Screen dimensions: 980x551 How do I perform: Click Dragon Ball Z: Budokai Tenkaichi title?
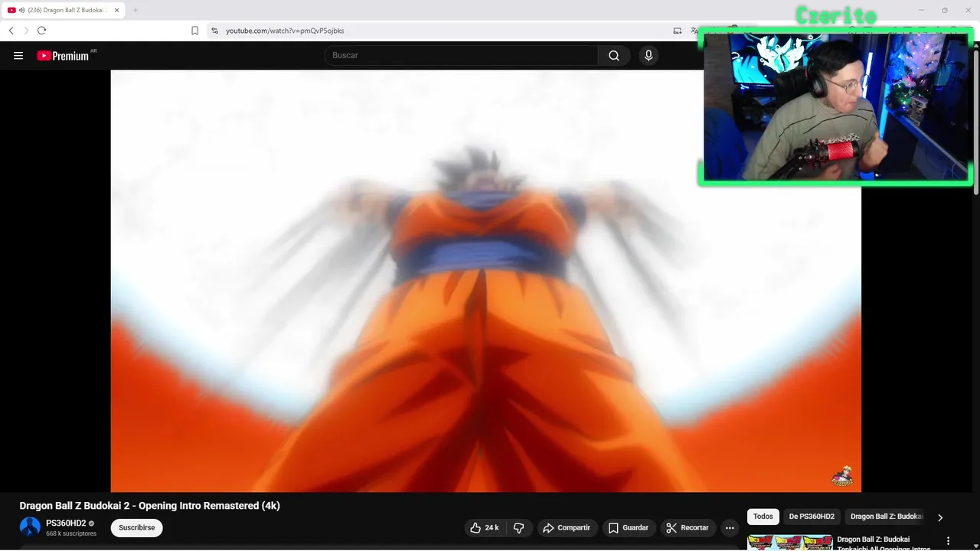point(884,544)
